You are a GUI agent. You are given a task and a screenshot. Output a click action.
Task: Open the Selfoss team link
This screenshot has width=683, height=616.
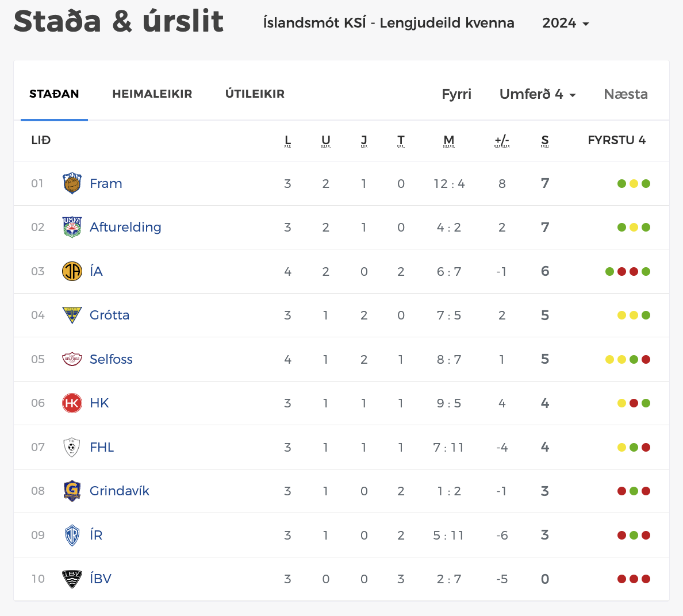pos(111,359)
